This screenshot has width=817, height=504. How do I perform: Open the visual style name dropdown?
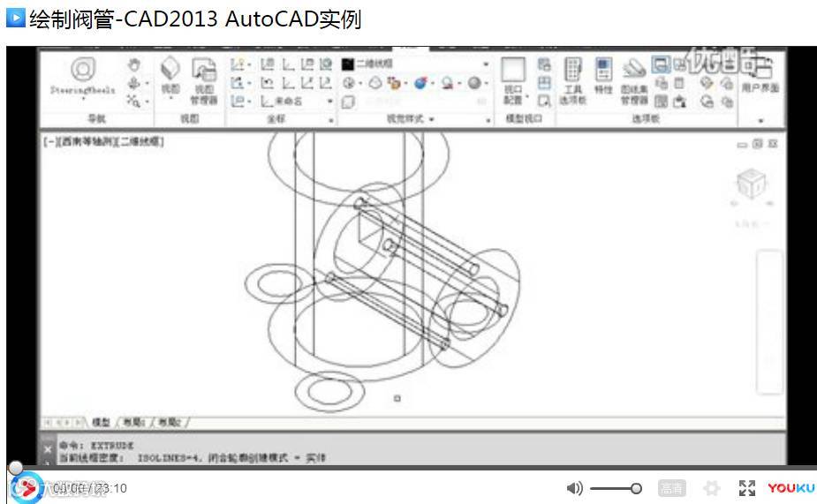(x=486, y=64)
